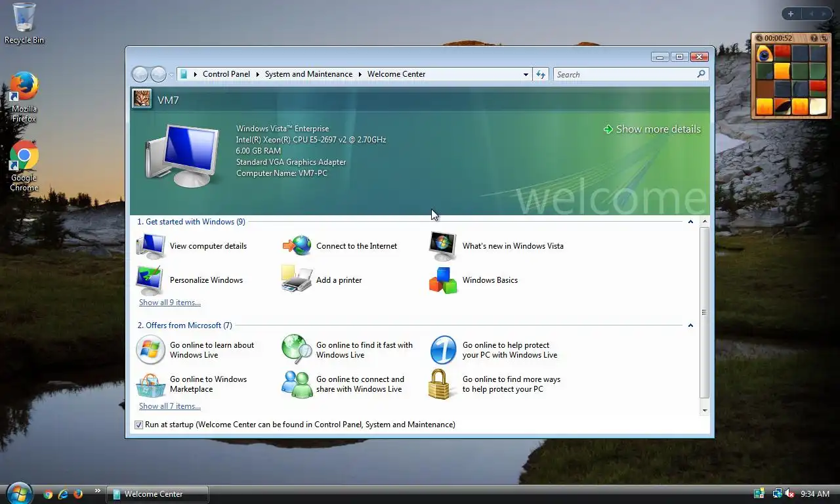Click the System and Maintenance breadcrumb
Viewport: 840px width, 504px height.
(308, 74)
